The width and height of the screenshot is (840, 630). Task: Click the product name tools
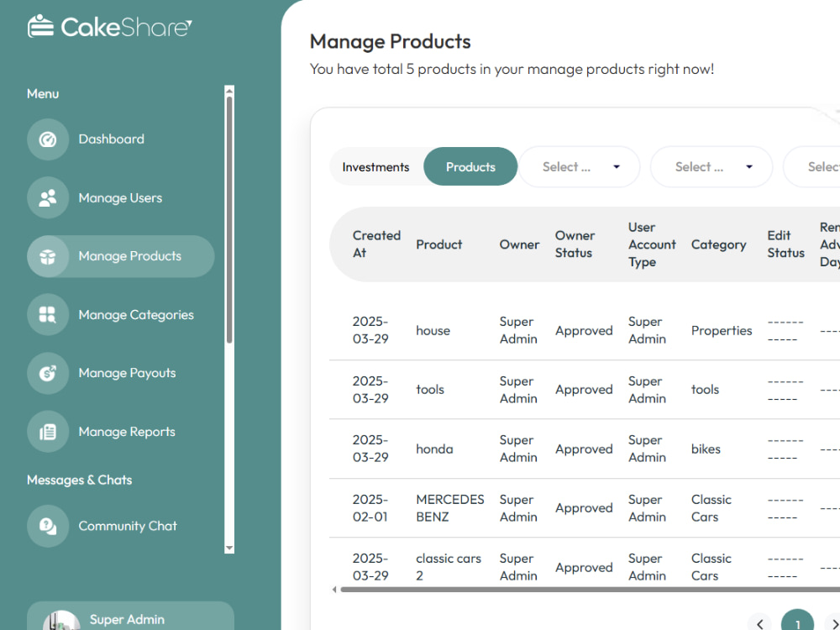pyautogui.click(x=430, y=390)
